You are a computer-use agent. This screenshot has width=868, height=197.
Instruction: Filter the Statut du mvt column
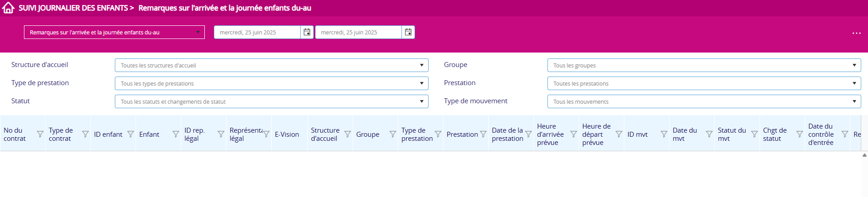(755, 135)
